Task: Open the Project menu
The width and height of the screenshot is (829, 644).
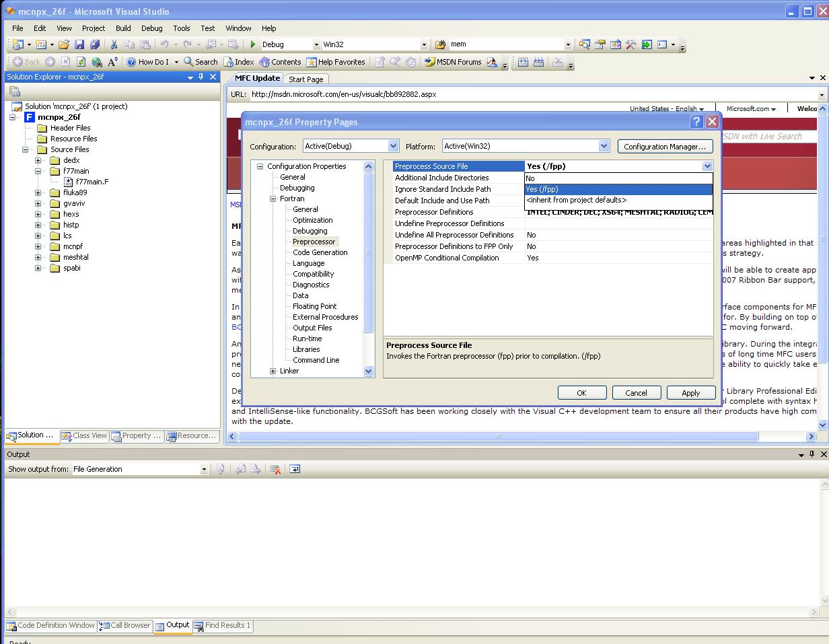Action: pos(94,28)
